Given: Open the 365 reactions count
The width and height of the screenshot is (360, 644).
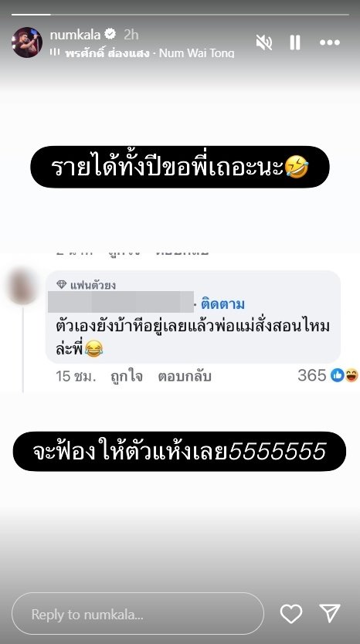Looking at the screenshot, I should tap(312, 375).
